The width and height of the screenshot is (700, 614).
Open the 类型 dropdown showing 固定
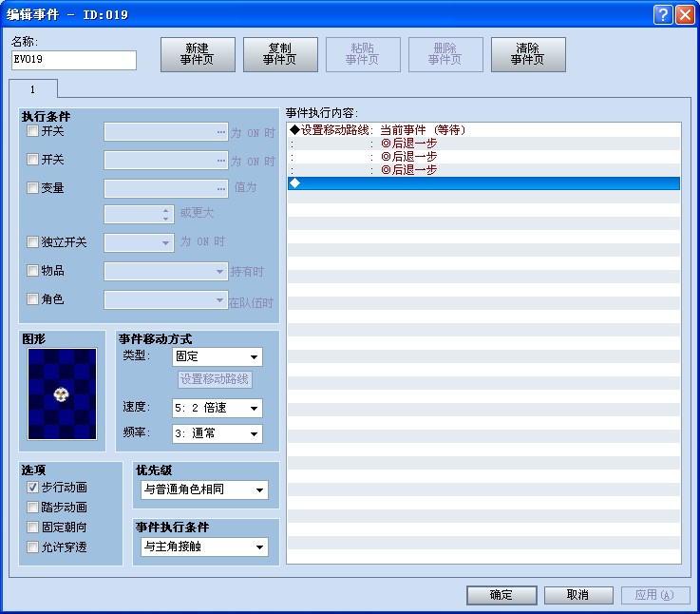(218, 357)
